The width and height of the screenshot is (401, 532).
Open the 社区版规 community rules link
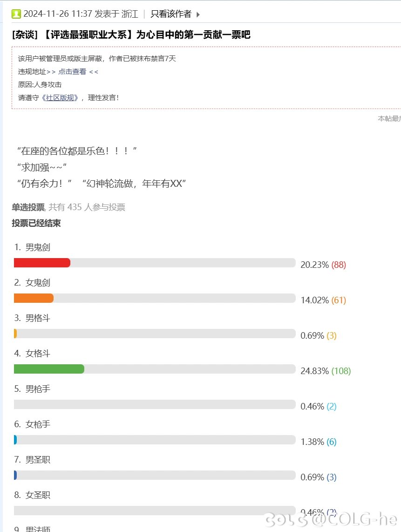(x=60, y=98)
